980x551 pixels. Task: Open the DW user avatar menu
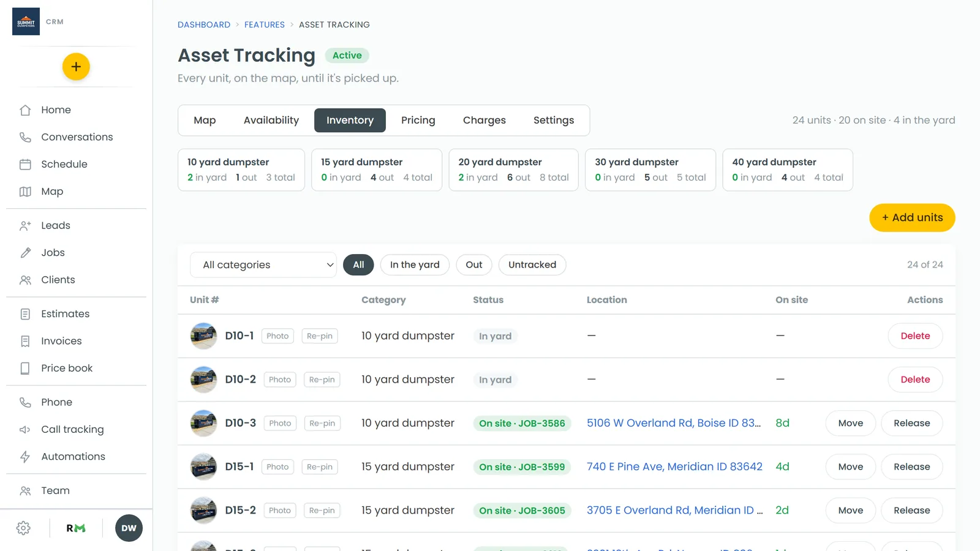tap(129, 528)
